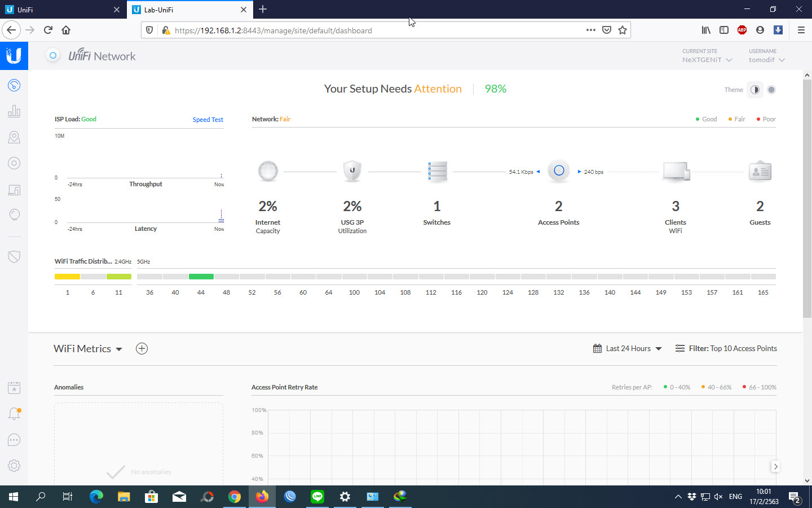Open the Settings gear in UniFi sidebar
Image resolution: width=812 pixels, height=508 pixels.
coord(14,466)
